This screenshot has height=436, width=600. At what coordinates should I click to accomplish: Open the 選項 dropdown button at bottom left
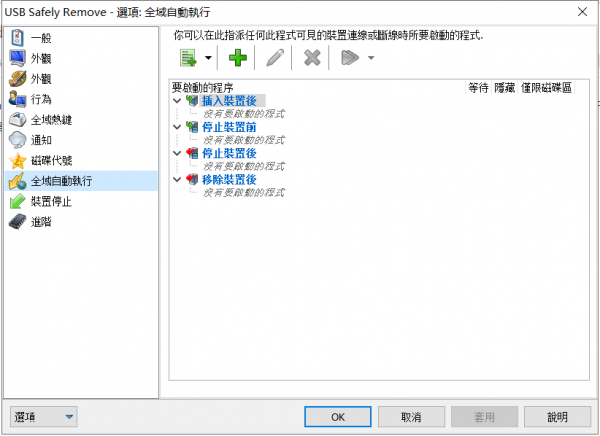pos(44,416)
